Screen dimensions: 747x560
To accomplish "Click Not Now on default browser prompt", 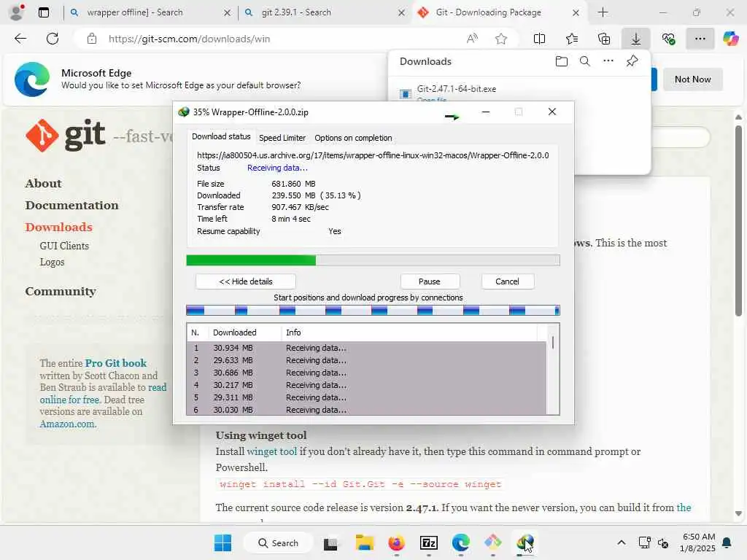I will [693, 79].
